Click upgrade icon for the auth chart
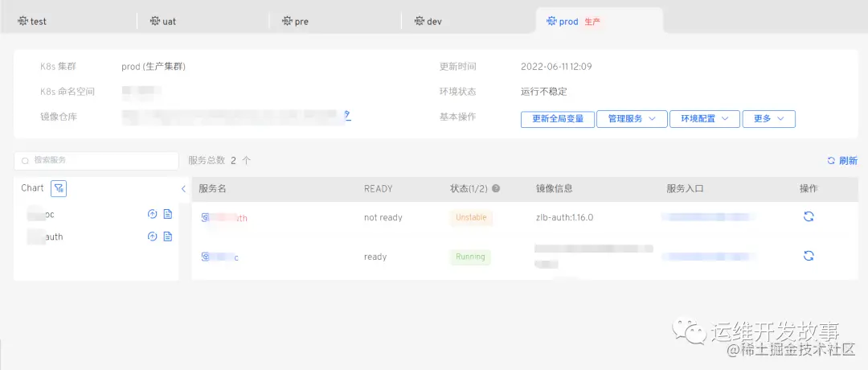The height and width of the screenshot is (370, 868). coord(152,236)
